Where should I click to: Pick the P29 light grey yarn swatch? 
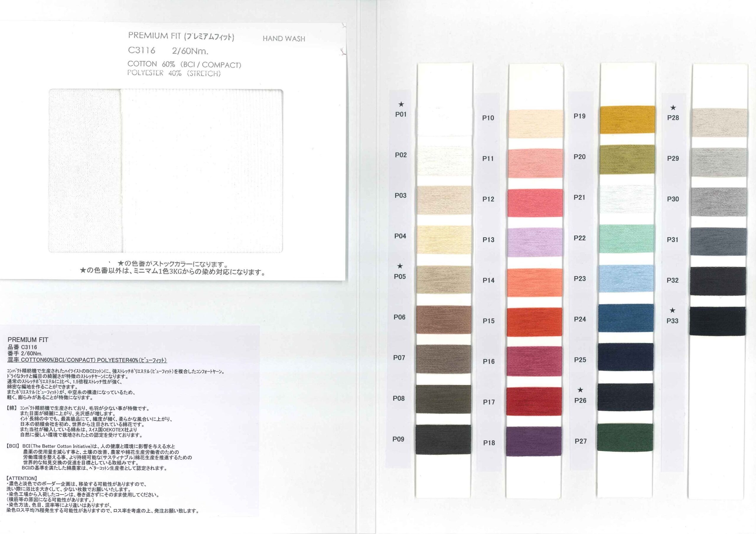719,163
